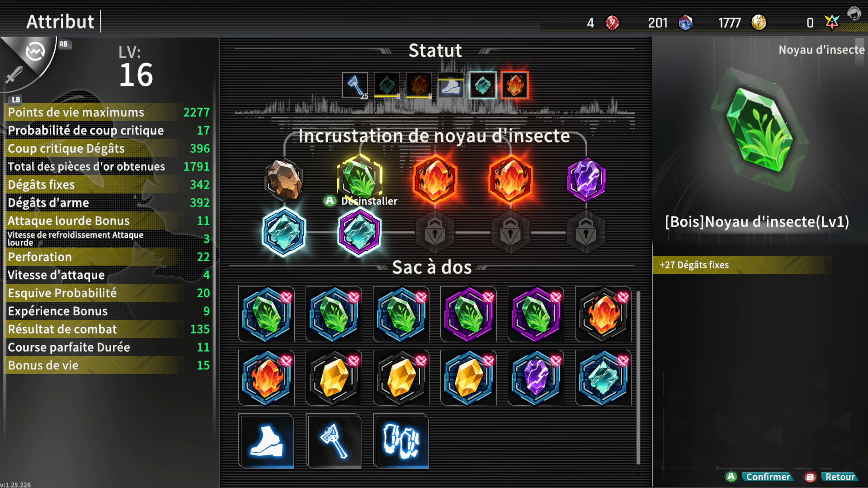Select the axe item in the backpack
This screenshot has width=868, height=488.
[x=334, y=441]
